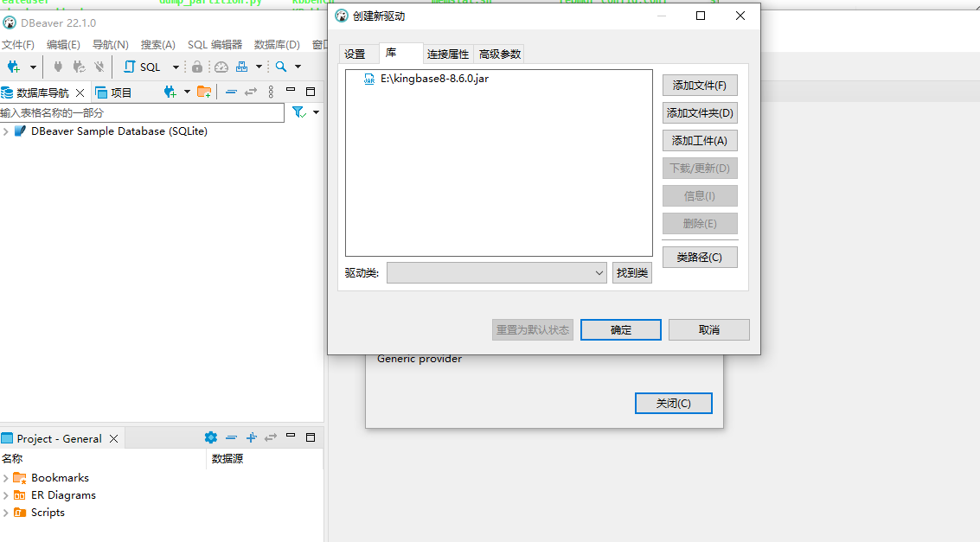Open the navigator view menu (three dots)
The height and width of the screenshot is (542, 980).
[271, 92]
